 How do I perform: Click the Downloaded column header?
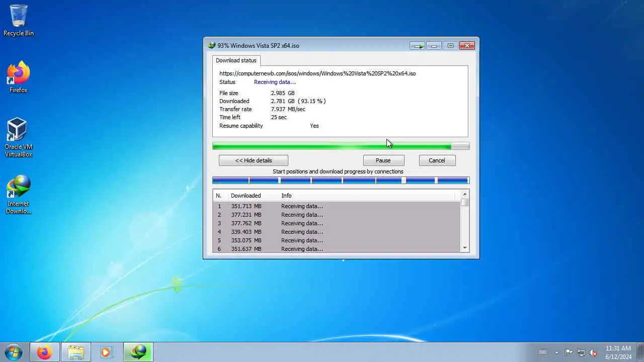252,196
